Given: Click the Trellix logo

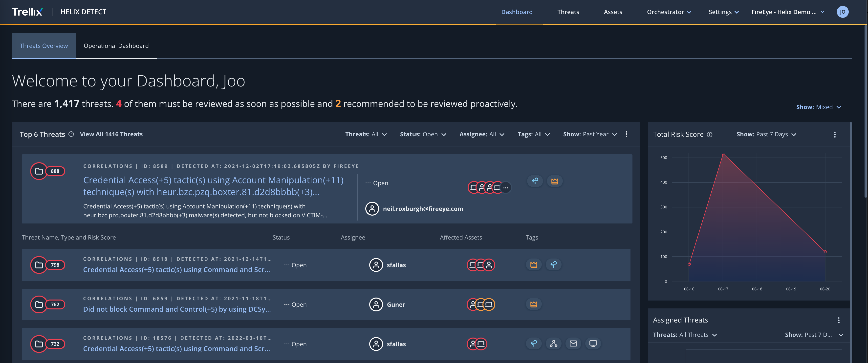Looking at the screenshot, I should coord(27,12).
